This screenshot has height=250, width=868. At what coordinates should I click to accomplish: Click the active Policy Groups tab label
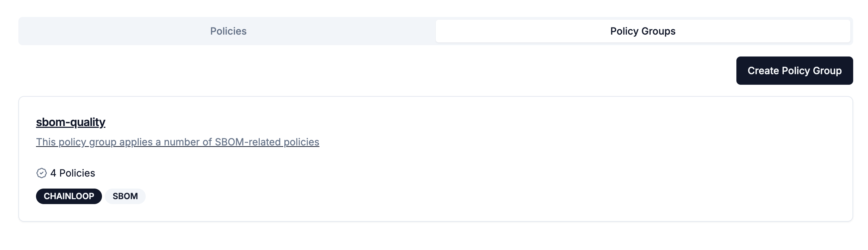coord(643,31)
